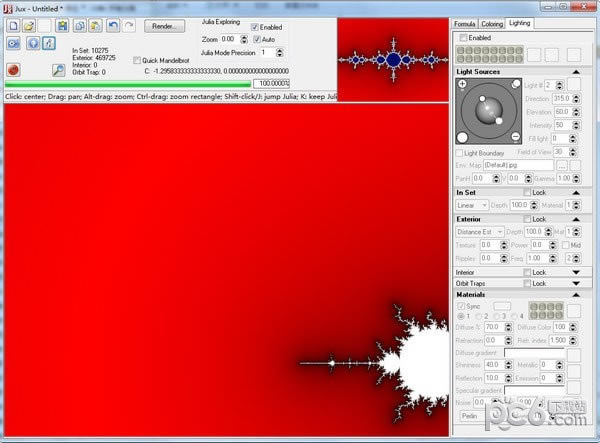Viewport: 600px width, 443px height.
Task: Toggle the Julia Exploring Enabled checkbox
Action: pos(255,27)
